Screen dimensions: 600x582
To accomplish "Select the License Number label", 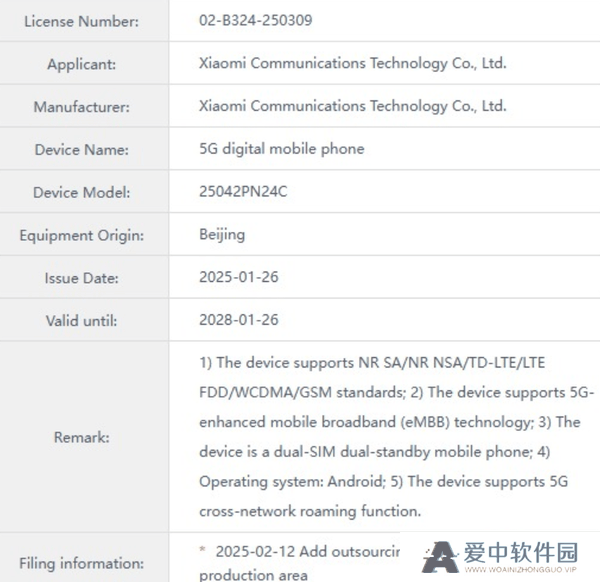I will click(x=82, y=21).
